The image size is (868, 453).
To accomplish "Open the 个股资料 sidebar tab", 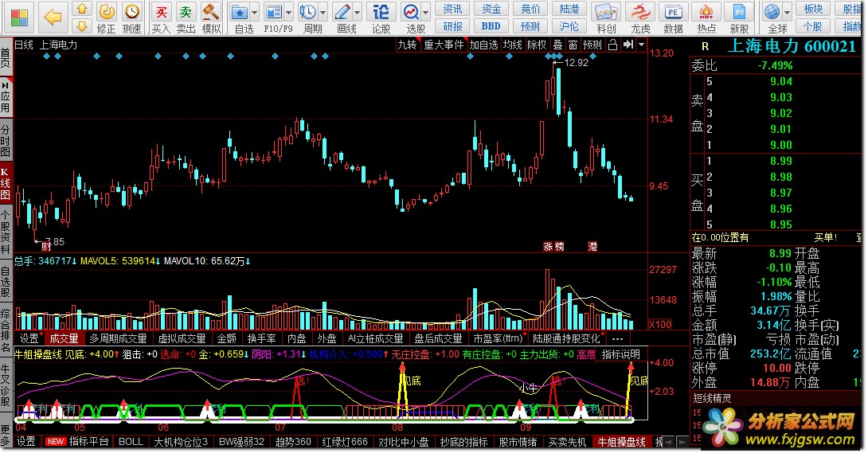I will point(6,232).
